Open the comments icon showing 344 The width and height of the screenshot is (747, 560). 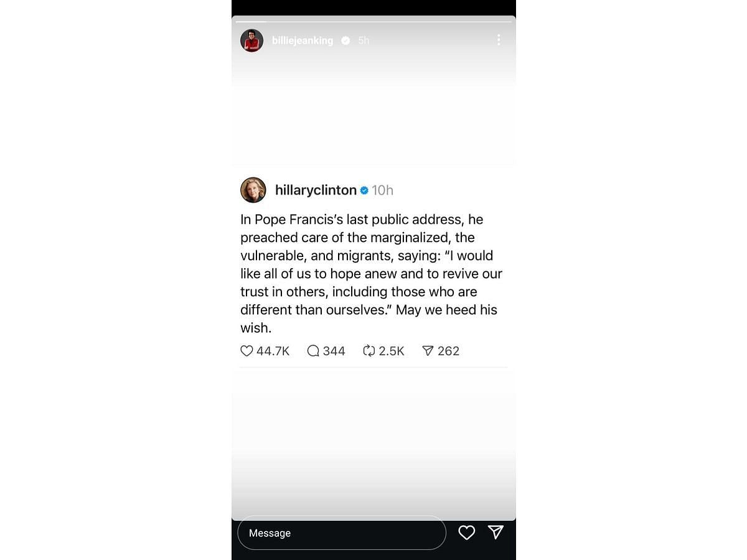pyautogui.click(x=313, y=351)
